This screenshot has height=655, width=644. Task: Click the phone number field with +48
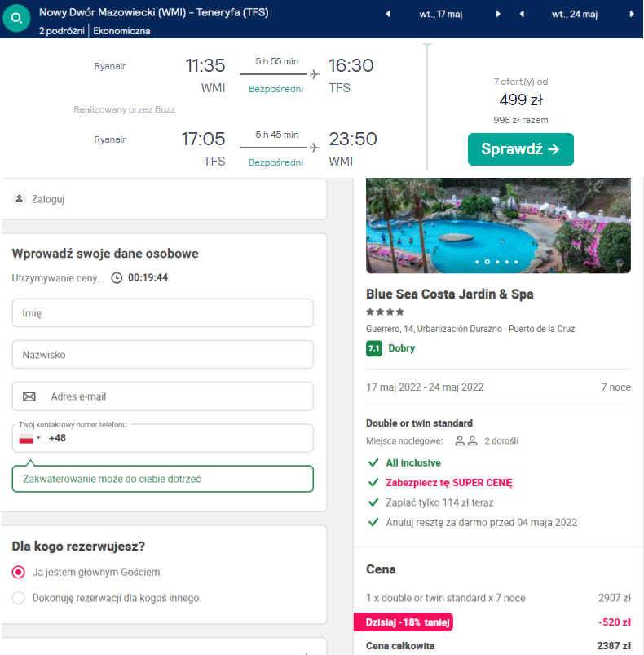point(163,438)
